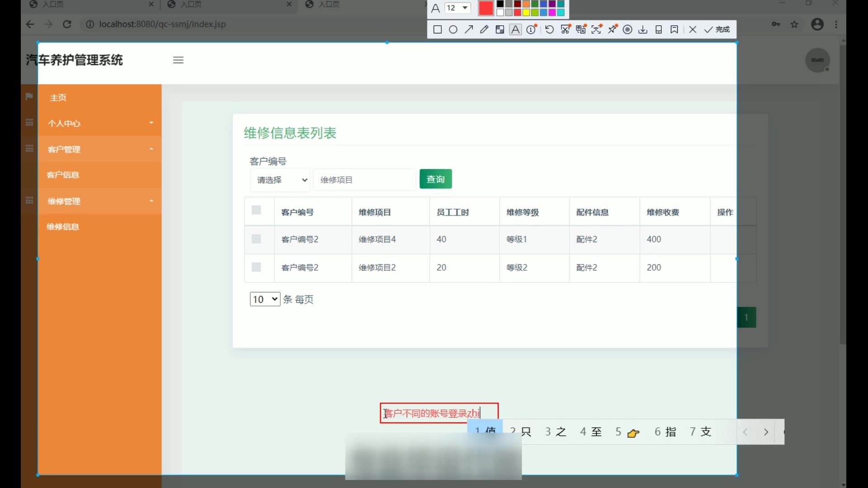Click the green 查询 button

pos(435,179)
